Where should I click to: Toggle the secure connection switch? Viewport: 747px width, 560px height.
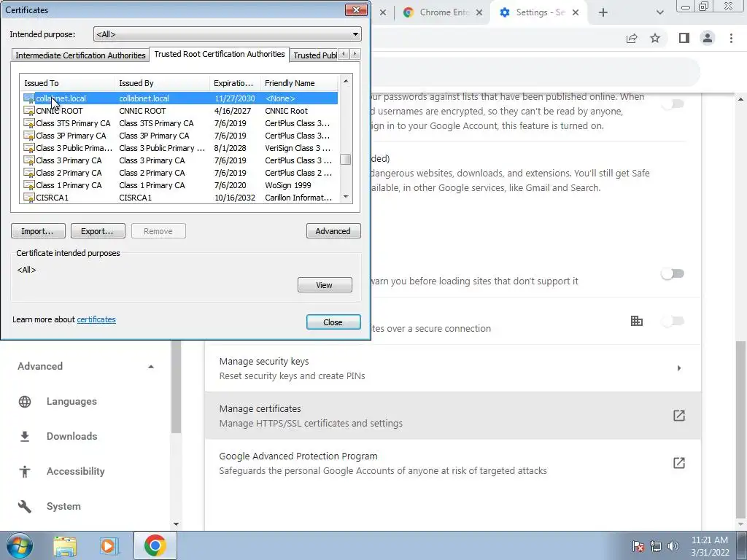(x=673, y=321)
